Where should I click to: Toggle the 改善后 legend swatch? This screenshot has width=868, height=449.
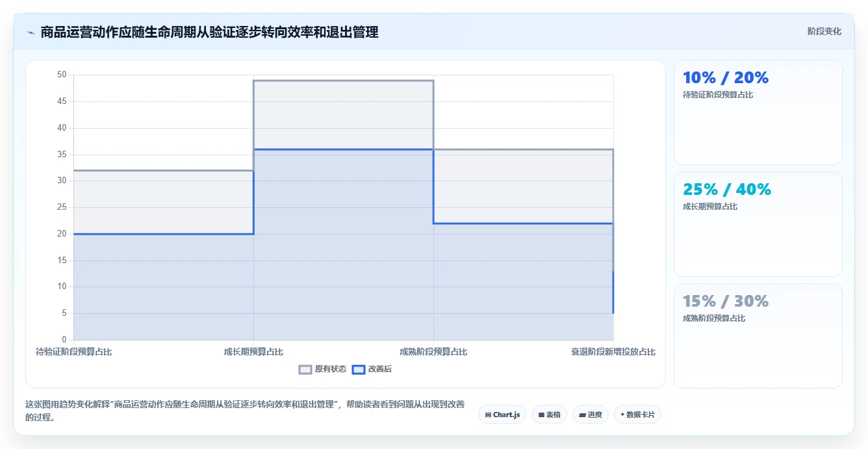(x=359, y=369)
